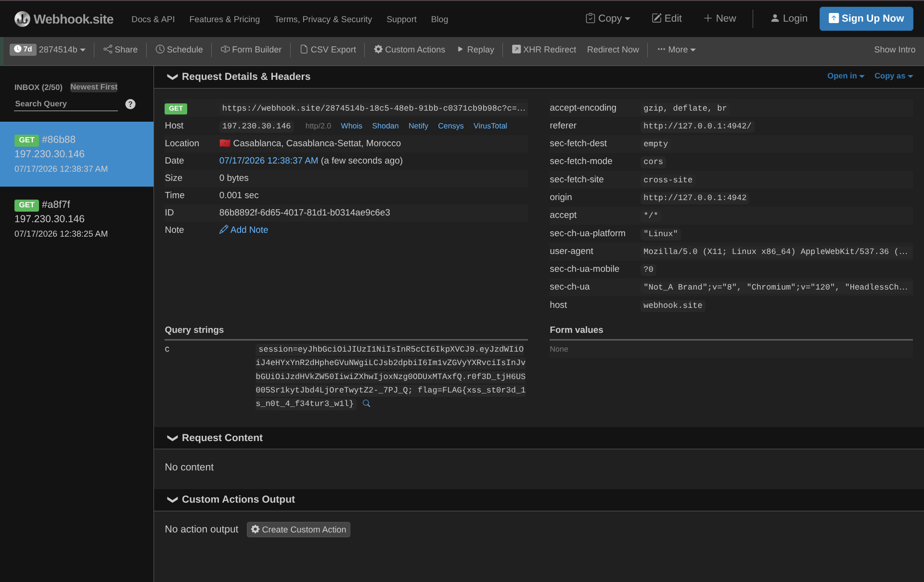Click the sec-ch-ua header value
The image size is (924, 582).
775,287
